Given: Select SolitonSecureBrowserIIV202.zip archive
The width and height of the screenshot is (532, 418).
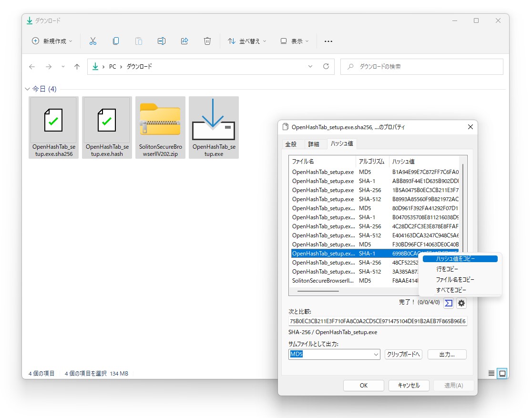Looking at the screenshot, I should click(x=161, y=128).
